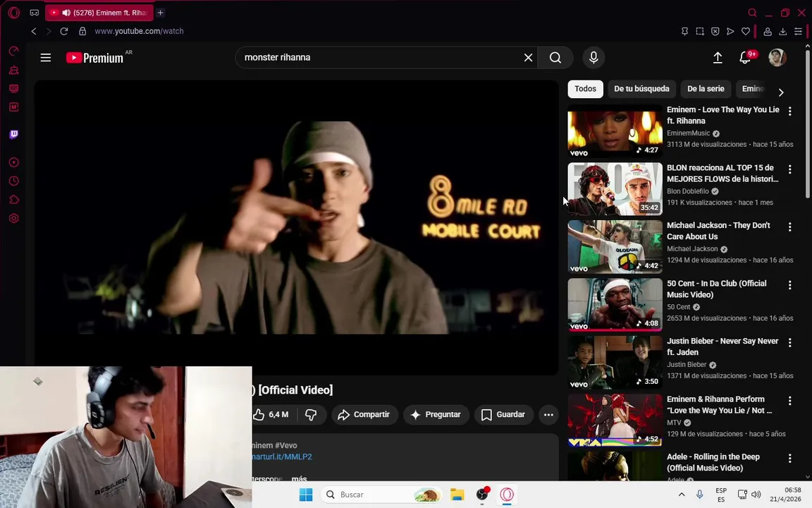This screenshot has width=812, height=508.
Task: Open options for They Don't Care About Us
Action: 789,226
